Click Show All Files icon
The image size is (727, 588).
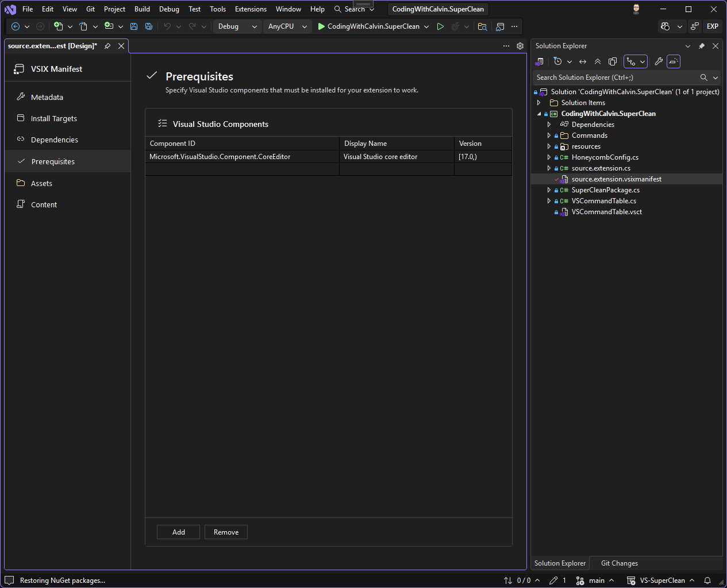[x=613, y=61]
